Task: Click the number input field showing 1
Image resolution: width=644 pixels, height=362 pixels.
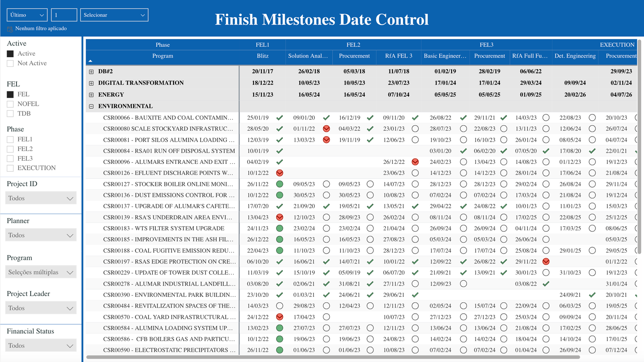Action: [64, 15]
